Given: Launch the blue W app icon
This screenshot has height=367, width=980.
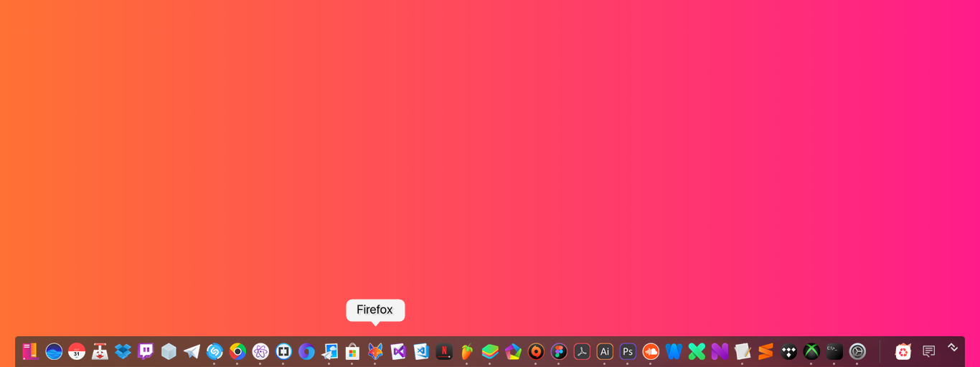Looking at the screenshot, I should [674, 351].
